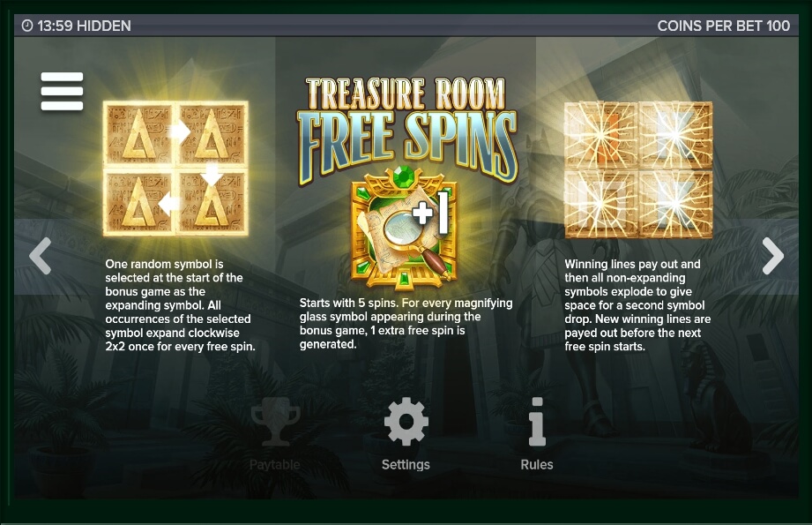Click the Coins Per Bet 100 indicator
Image resolution: width=812 pixels, height=525 pixels.
coord(724,26)
